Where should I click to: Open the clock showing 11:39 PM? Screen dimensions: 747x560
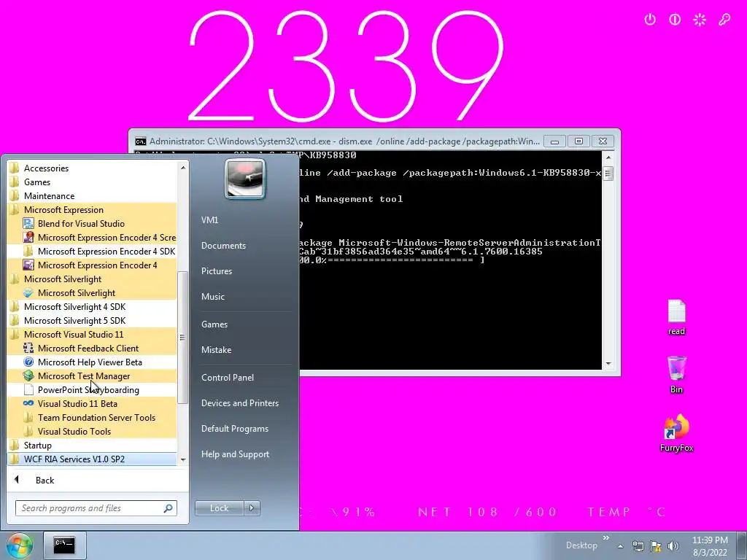[x=710, y=546]
